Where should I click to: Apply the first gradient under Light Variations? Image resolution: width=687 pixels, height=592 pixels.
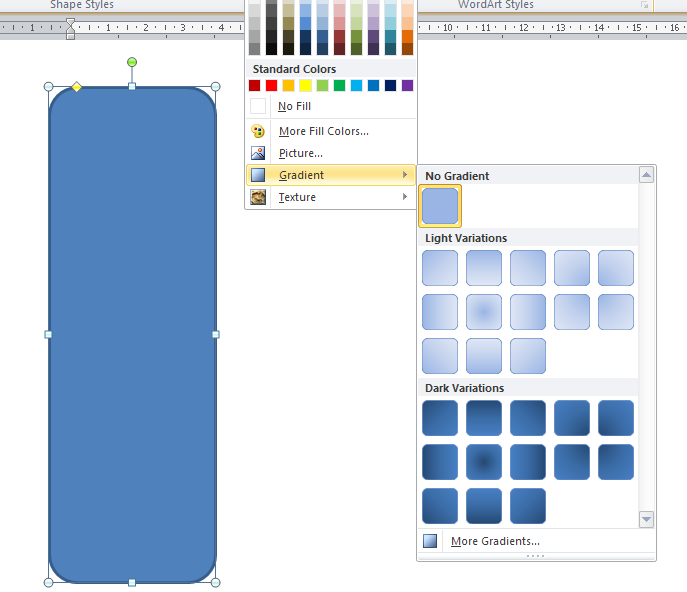440,268
